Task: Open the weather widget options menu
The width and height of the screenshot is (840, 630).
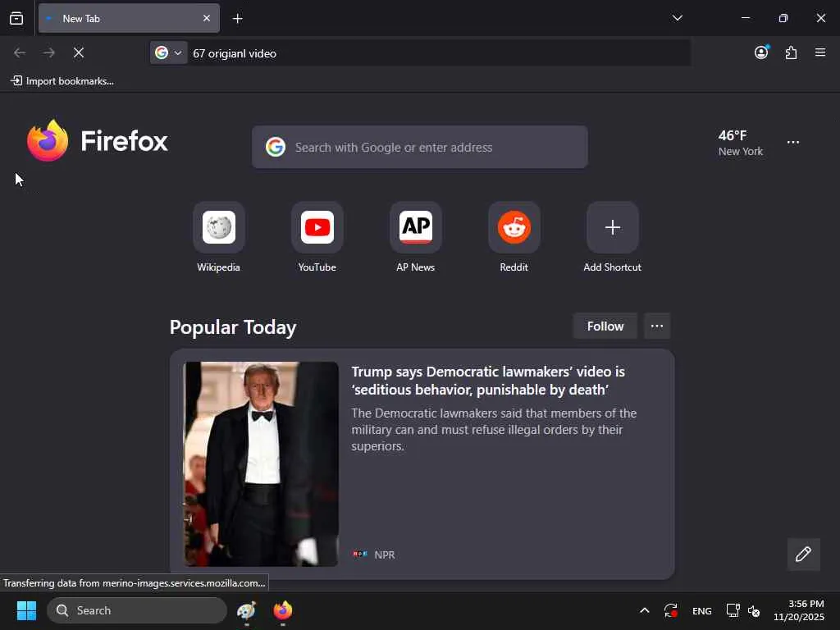Action: 793,142
